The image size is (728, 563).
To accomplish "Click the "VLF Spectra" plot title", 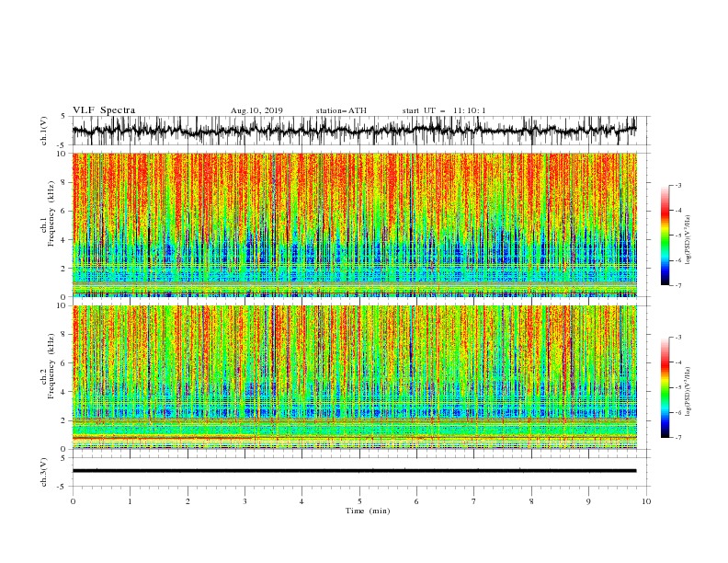I will (x=104, y=110).
